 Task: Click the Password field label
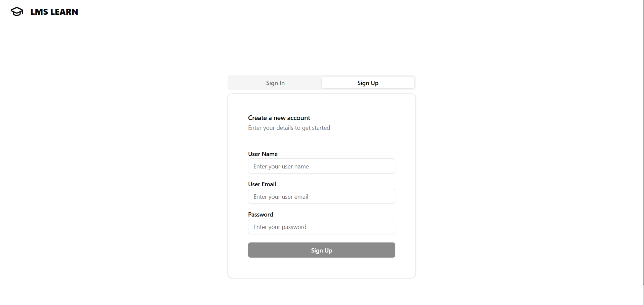pos(260,215)
